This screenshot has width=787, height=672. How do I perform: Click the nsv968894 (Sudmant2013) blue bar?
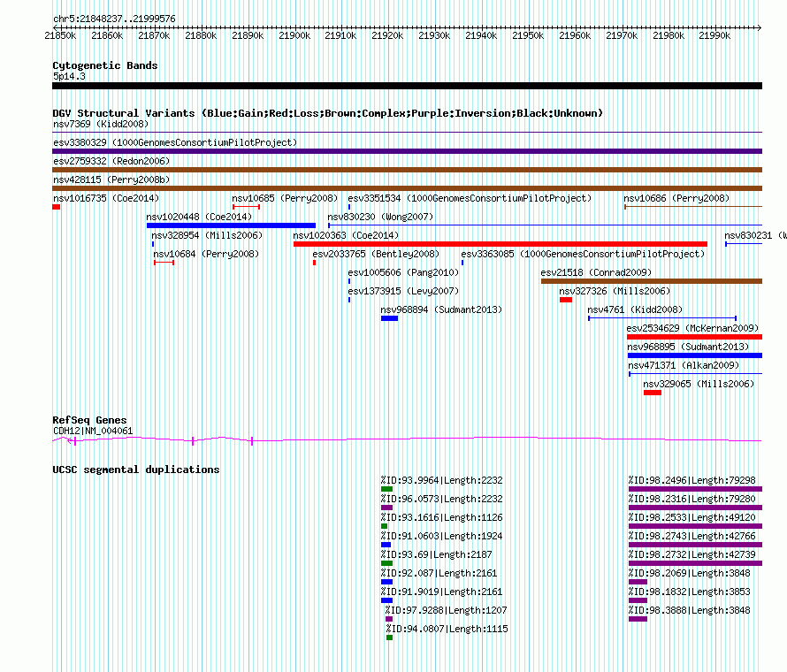pyautogui.click(x=389, y=318)
